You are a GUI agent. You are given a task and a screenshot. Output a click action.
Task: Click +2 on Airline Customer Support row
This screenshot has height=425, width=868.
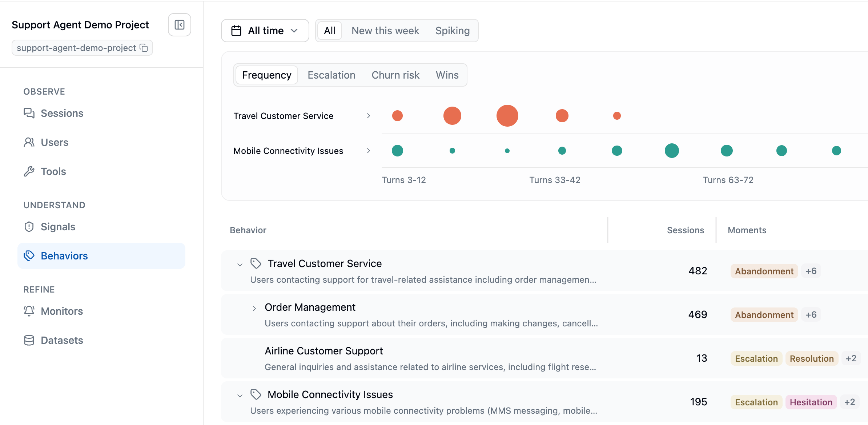(851, 358)
